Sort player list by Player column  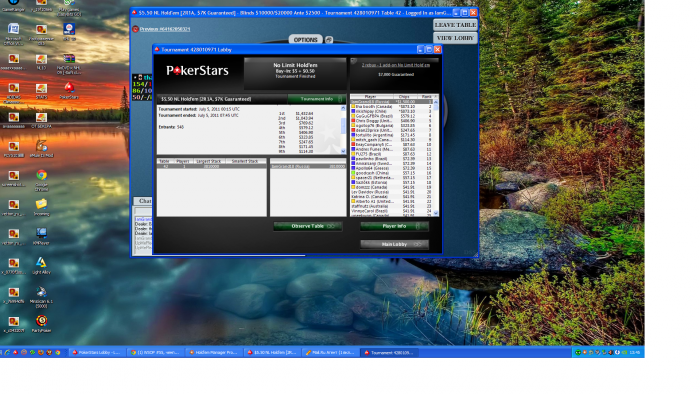[371, 96]
